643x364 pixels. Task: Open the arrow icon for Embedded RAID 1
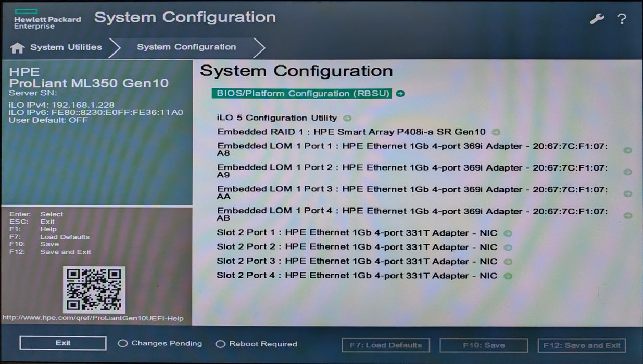click(496, 132)
